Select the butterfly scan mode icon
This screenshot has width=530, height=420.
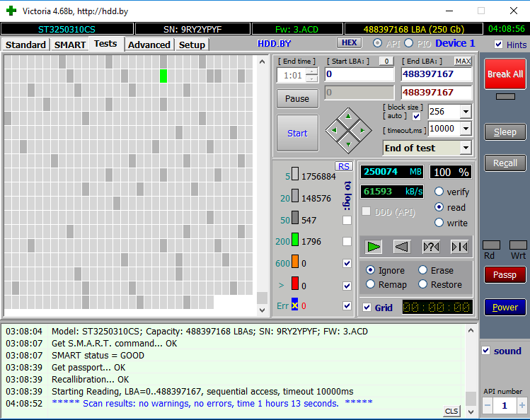point(460,247)
